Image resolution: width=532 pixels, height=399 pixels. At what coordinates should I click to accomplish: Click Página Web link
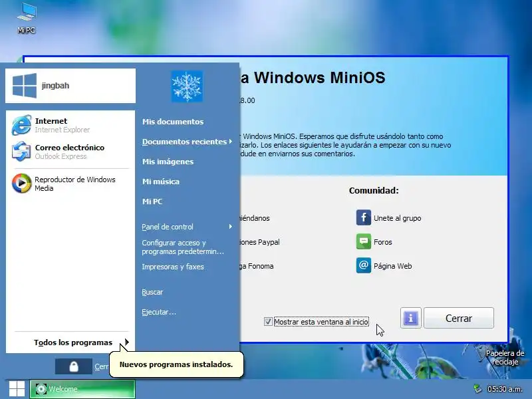click(x=392, y=266)
